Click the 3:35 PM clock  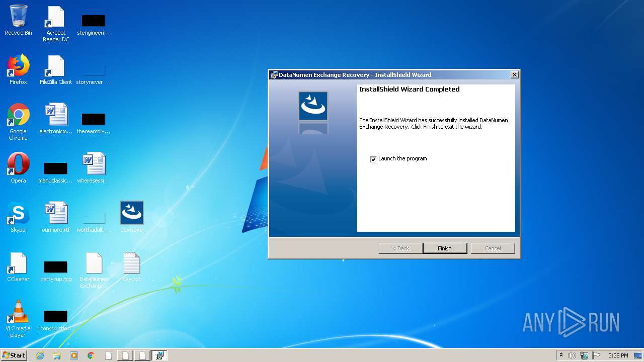(x=618, y=355)
